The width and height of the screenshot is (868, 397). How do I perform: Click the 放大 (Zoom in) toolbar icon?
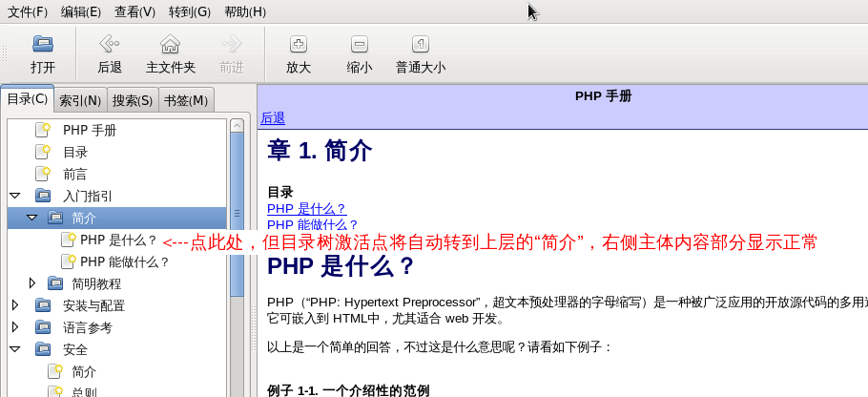pos(299,44)
